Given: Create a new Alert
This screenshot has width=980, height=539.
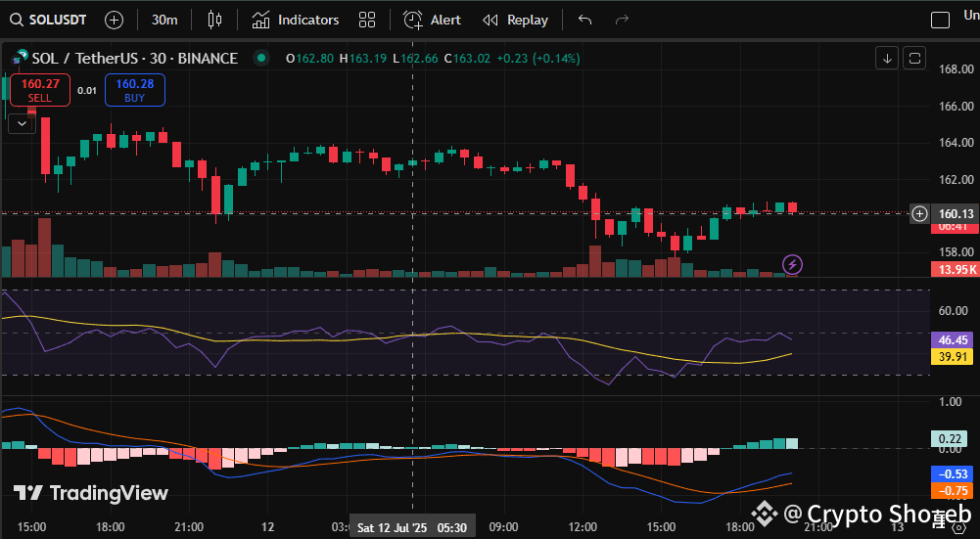Looking at the screenshot, I should [x=432, y=20].
